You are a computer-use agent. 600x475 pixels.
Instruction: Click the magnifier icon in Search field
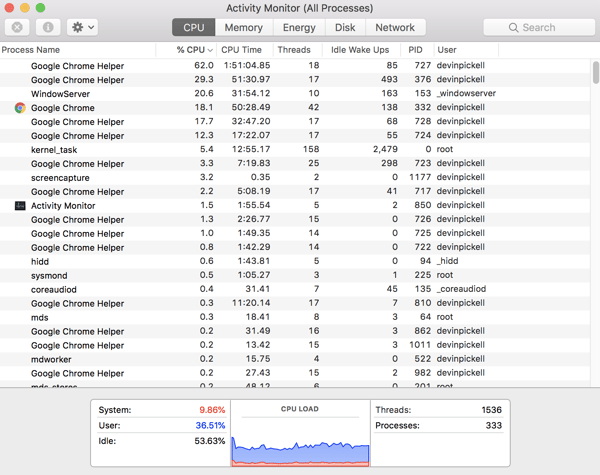(x=514, y=28)
